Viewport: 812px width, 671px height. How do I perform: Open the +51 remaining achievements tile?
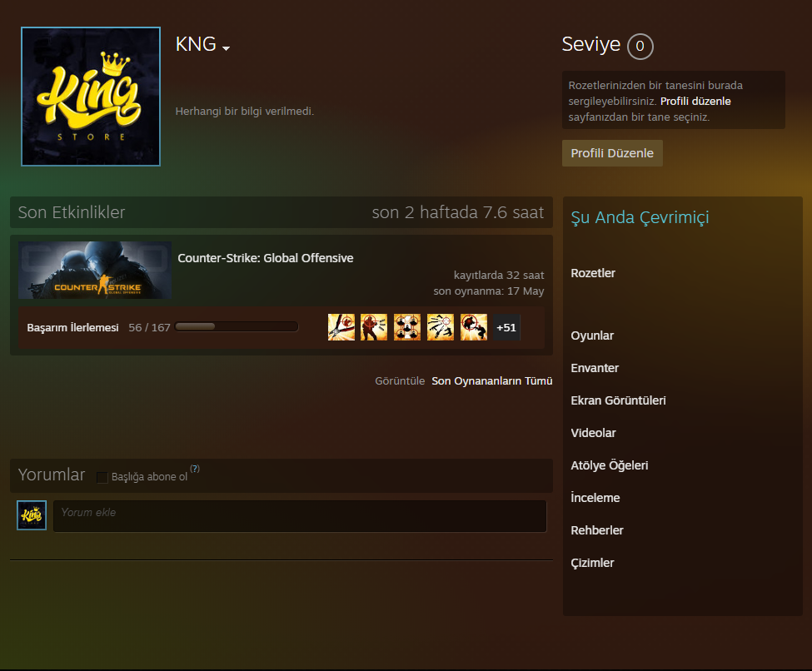506,327
